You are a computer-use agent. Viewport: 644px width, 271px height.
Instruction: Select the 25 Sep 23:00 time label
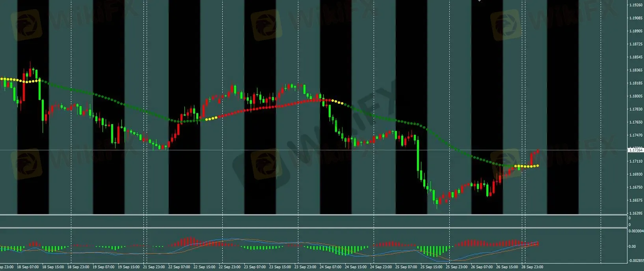457,267
